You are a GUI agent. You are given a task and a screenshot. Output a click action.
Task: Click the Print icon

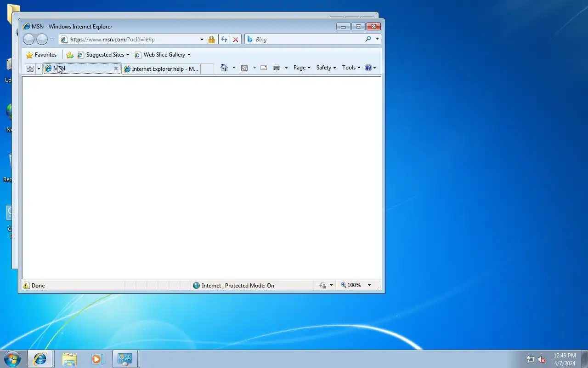click(277, 68)
